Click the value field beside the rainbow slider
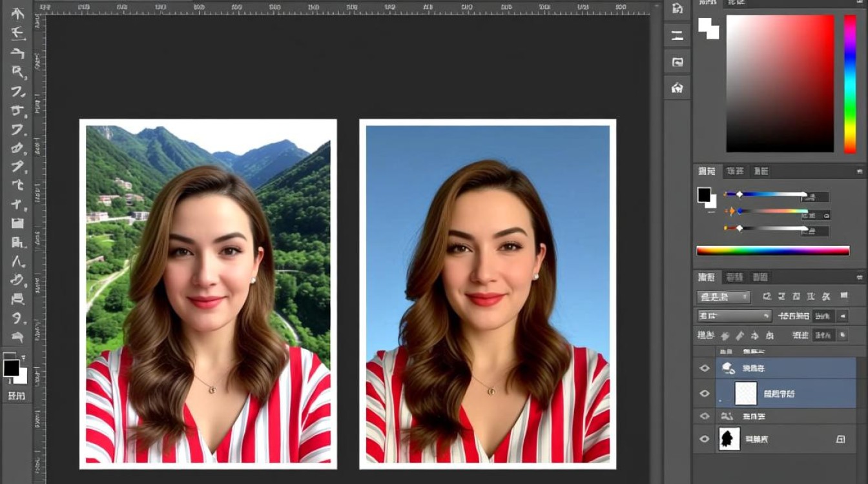 [816, 215]
